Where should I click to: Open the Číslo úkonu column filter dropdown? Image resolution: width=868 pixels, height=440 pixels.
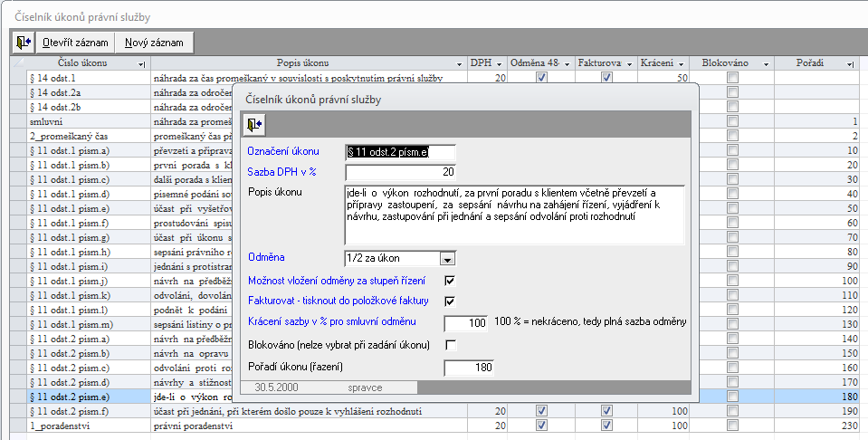click(x=142, y=64)
